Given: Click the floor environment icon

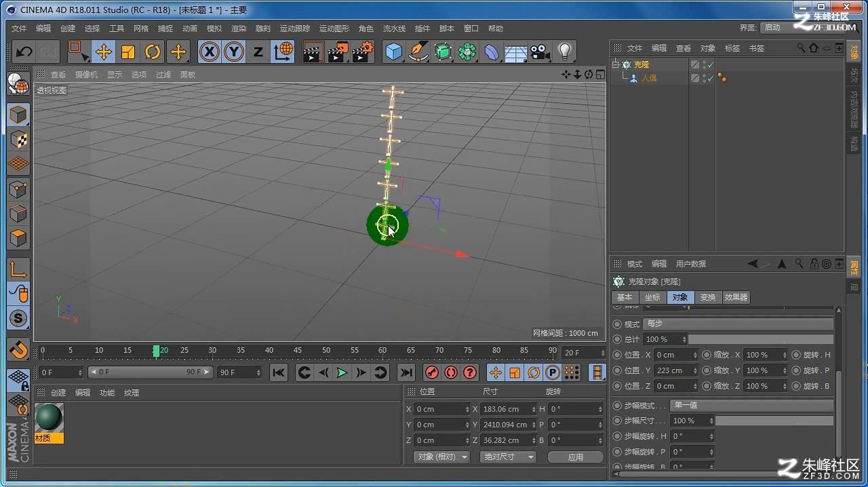Looking at the screenshot, I should pyautogui.click(x=516, y=52).
